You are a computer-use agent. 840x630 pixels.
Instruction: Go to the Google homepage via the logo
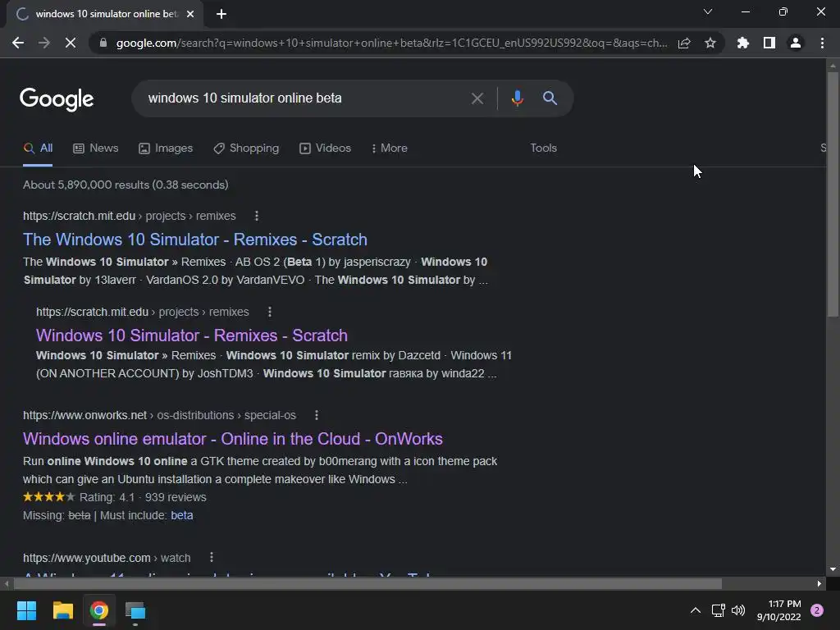(57, 99)
